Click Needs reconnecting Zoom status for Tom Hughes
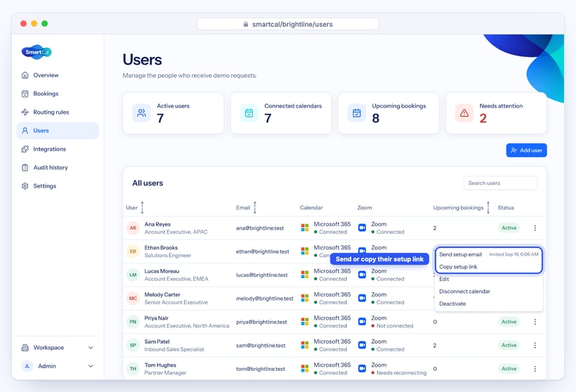Image resolution: width=576 pixels, height=392 pixels. [399, 373]
